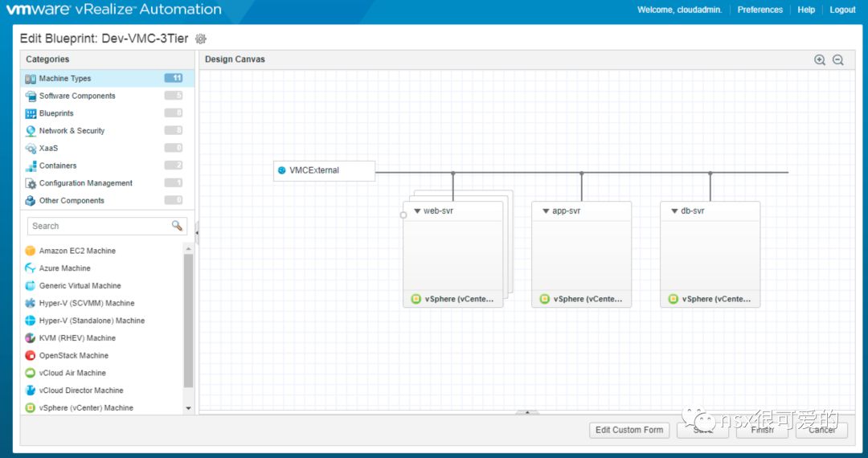Click the Azure Machine icon
The image size is (868, 458).
tap(31, 268)
